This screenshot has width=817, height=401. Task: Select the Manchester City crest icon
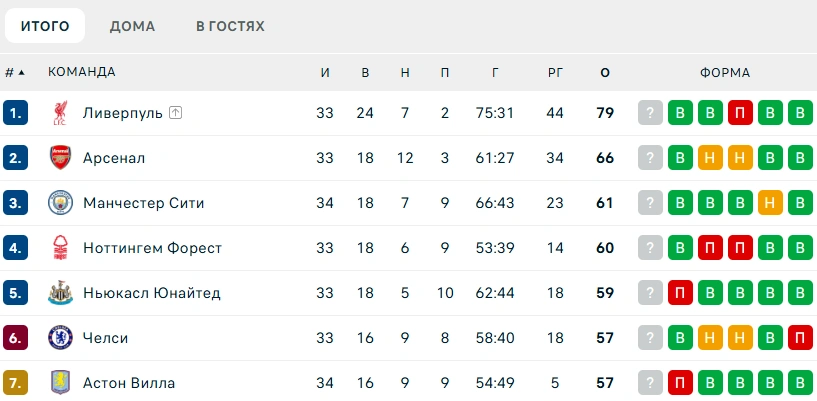60,203
